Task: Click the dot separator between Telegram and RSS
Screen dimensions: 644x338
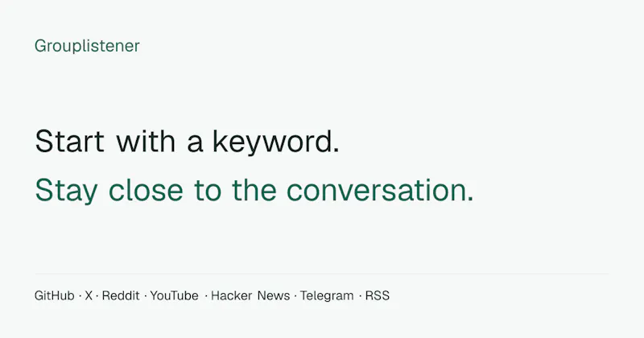Action: (x=360, y=296)
